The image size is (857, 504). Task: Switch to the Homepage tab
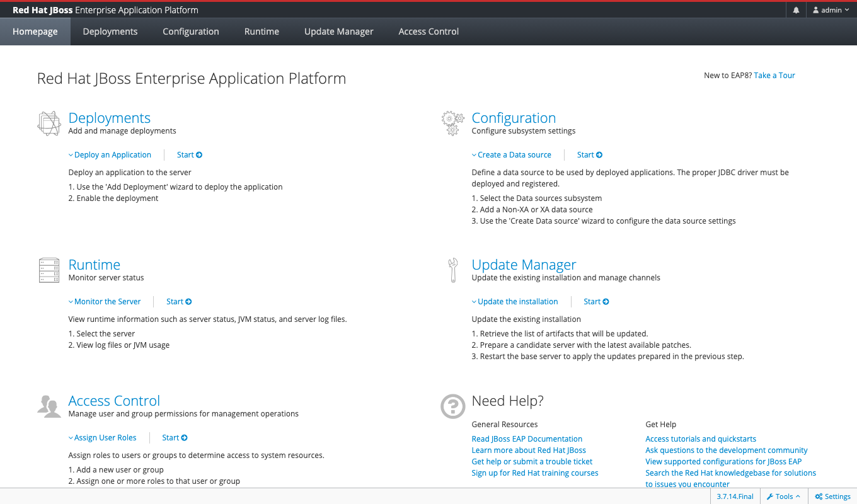click(x=35, y=31)
